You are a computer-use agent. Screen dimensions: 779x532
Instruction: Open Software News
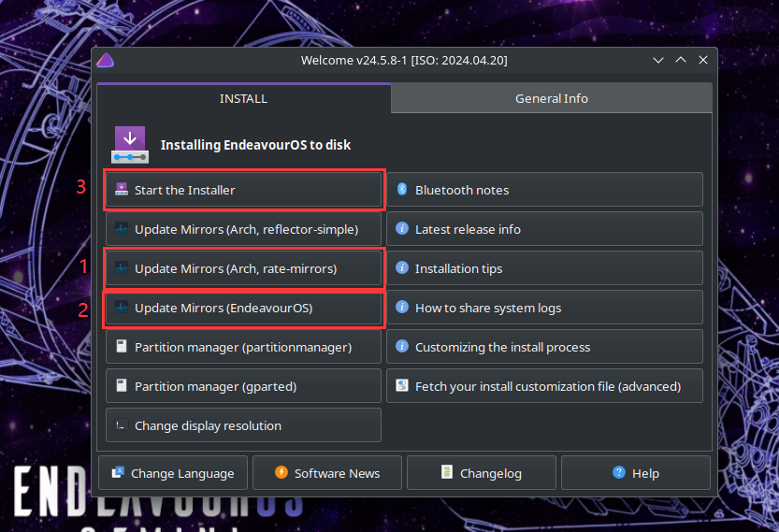coord(327,473)
